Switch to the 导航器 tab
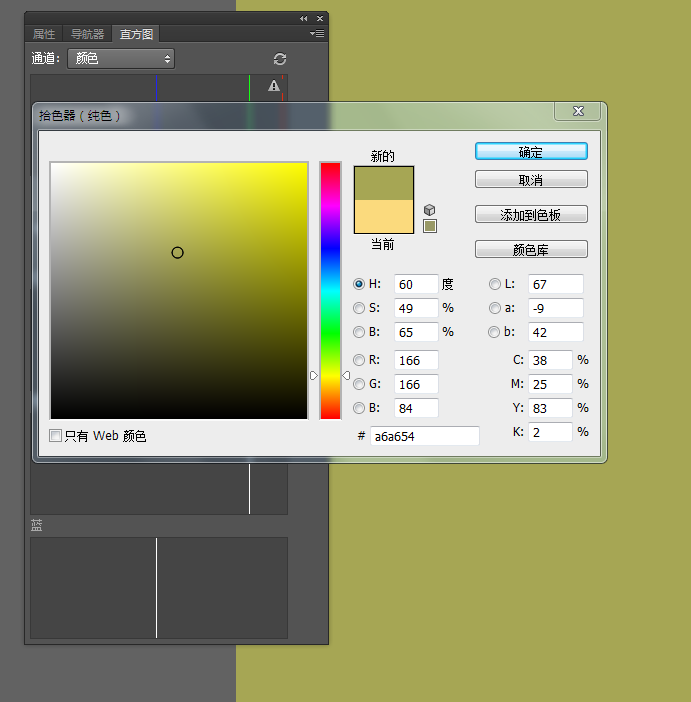Image resolution: width=691 pixels, height=702 pixels. (88, 34)
